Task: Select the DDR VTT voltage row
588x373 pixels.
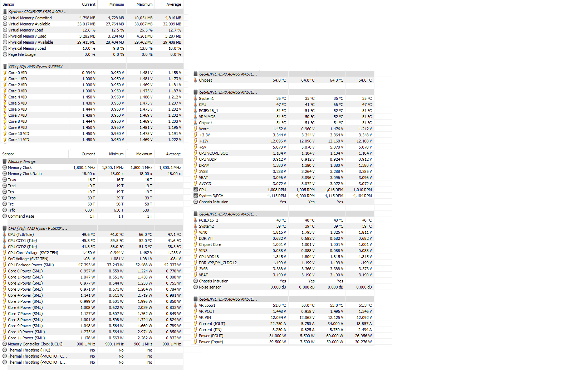Action: tap(284, 238)
